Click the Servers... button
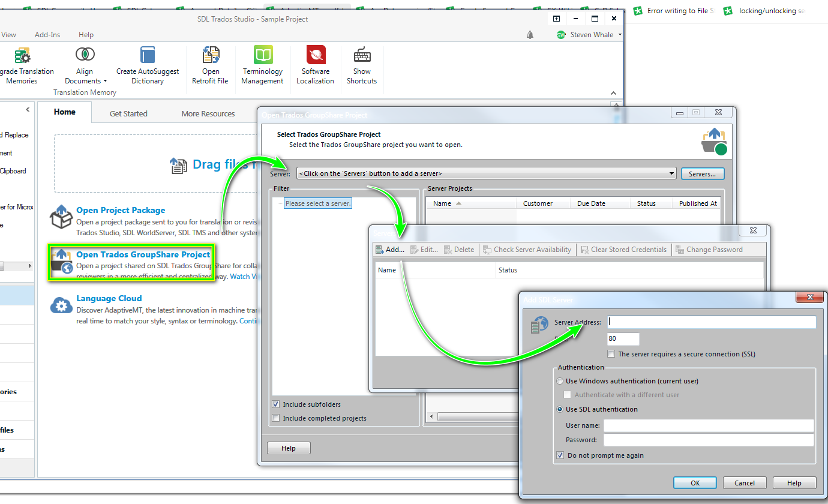828x504 pixels. tap(702, 174)
